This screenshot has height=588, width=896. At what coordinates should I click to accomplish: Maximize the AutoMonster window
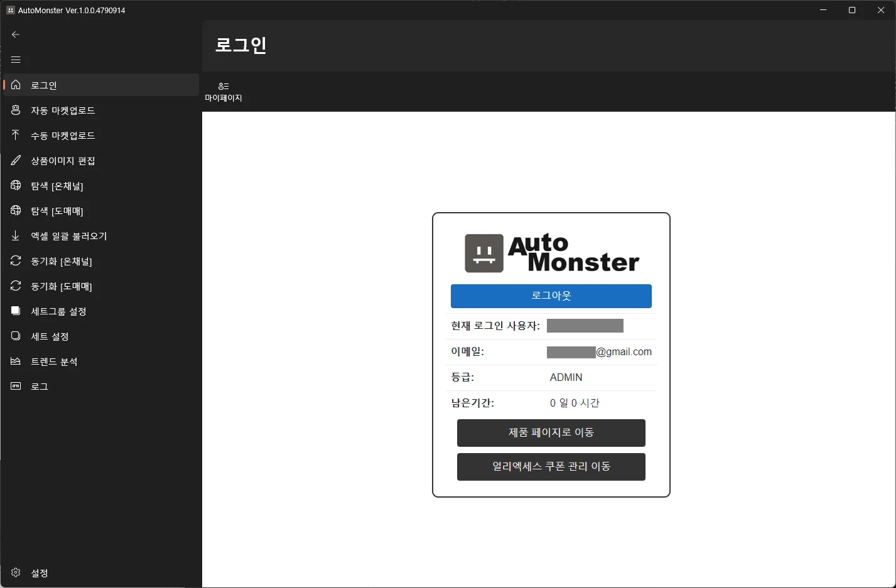click(852, 10)
